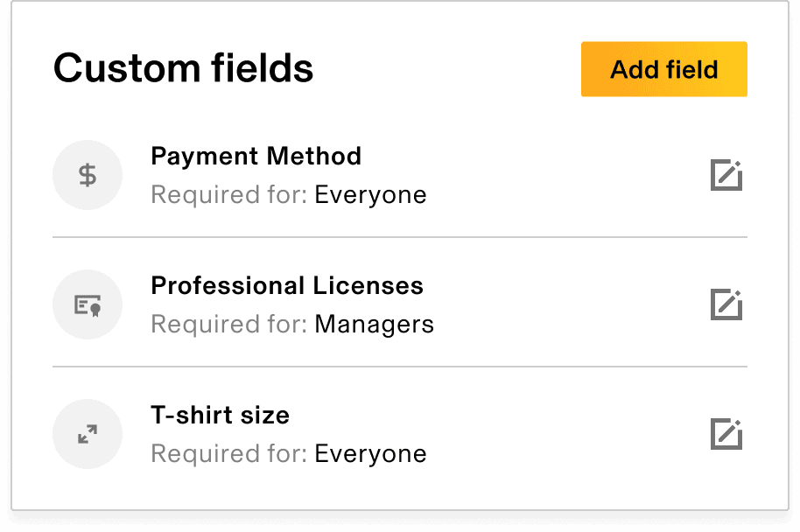Edit the T-shirt size field via pencil icon
This screenshot has height=532, width=800.
click(x=726, y=434)
